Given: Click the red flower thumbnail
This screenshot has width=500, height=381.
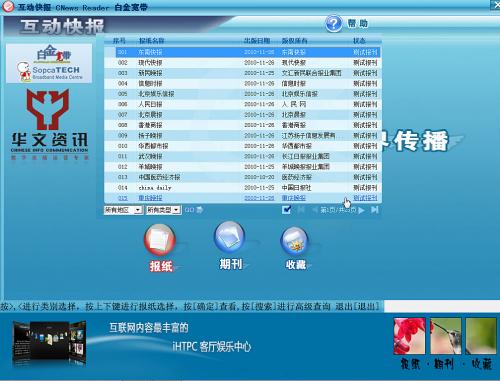Looking at the screenshot, I should (409, 336).
